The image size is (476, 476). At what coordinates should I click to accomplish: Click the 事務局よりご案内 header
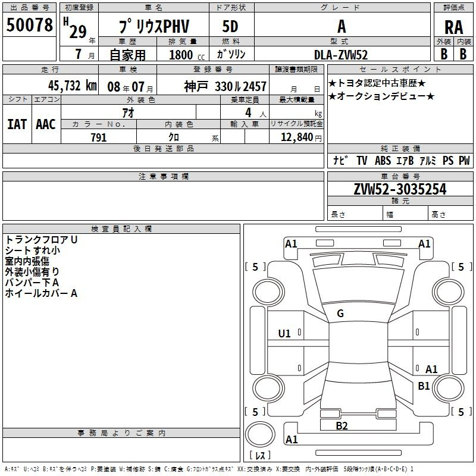click(x=121, y=433)
